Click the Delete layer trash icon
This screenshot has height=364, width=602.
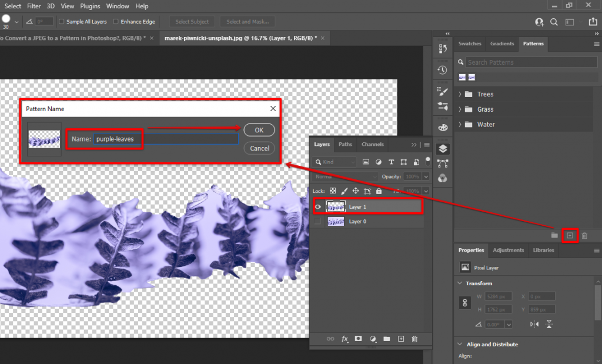click(x=415, y=339)
